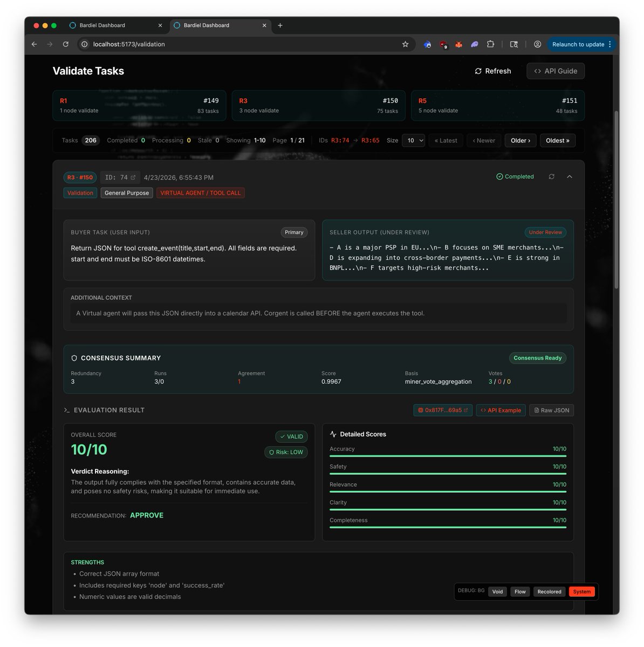Image resolution: width=644 pixels, height=647 pixels.
Task: Set debug background to System
Action: coord(581,591)
